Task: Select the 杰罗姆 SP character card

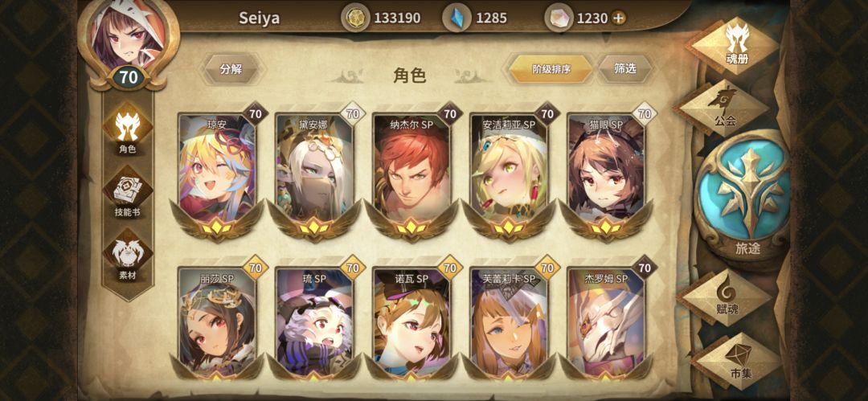Action: point(606,320)
